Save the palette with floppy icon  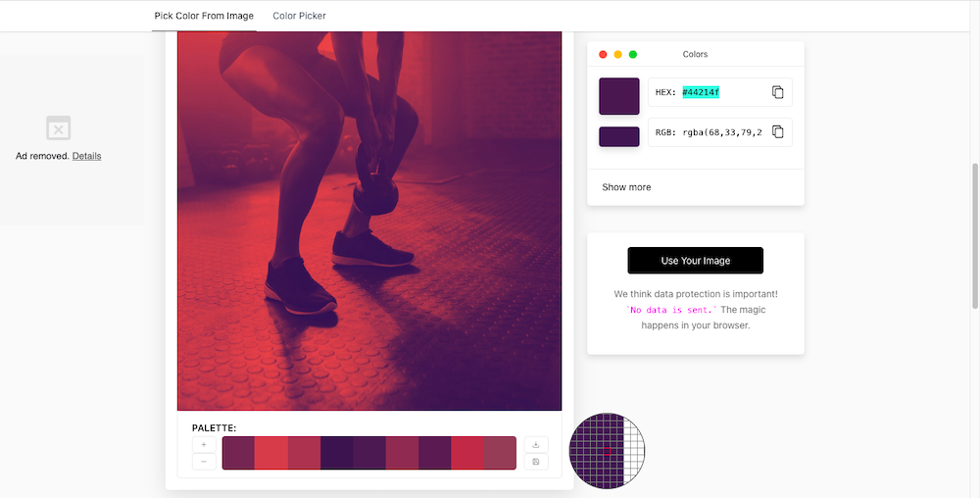click(536, 462)
